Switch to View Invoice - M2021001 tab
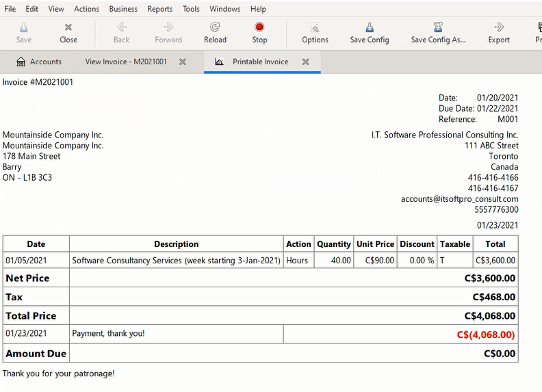Viewport: 542px width, 392px height. click(x=126, y=62)
